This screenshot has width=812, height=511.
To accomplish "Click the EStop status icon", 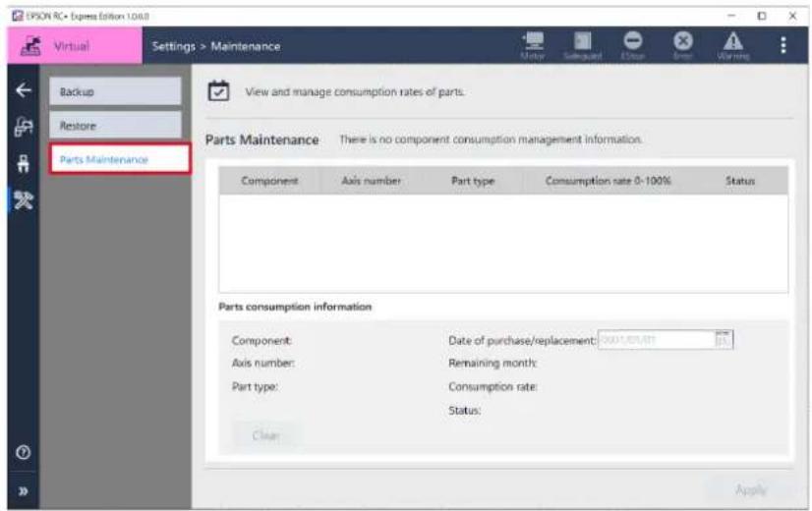I will 633,45.
